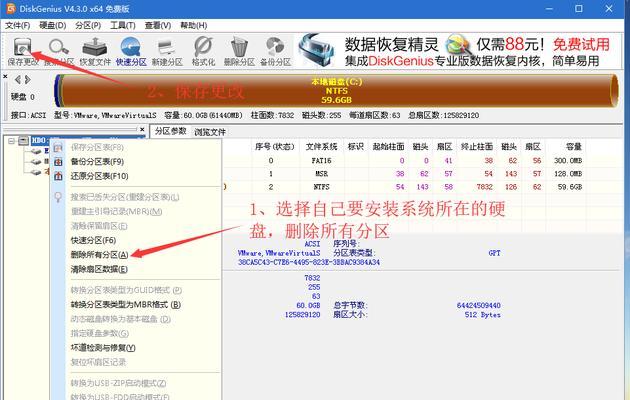Collapse the HD0 disk tree node
630x400 pixels.
tap(12, 141)
